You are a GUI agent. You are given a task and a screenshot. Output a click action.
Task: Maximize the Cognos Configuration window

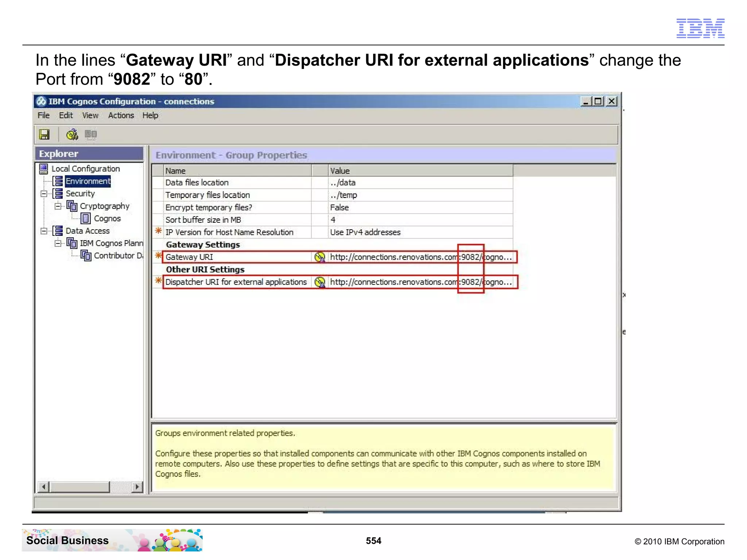coord(598,101)
